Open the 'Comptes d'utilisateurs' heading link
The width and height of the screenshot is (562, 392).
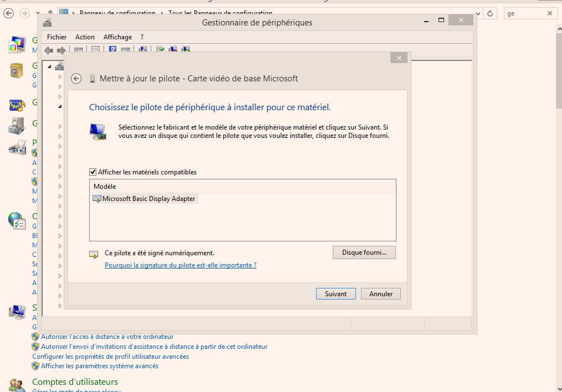[75, 382]
